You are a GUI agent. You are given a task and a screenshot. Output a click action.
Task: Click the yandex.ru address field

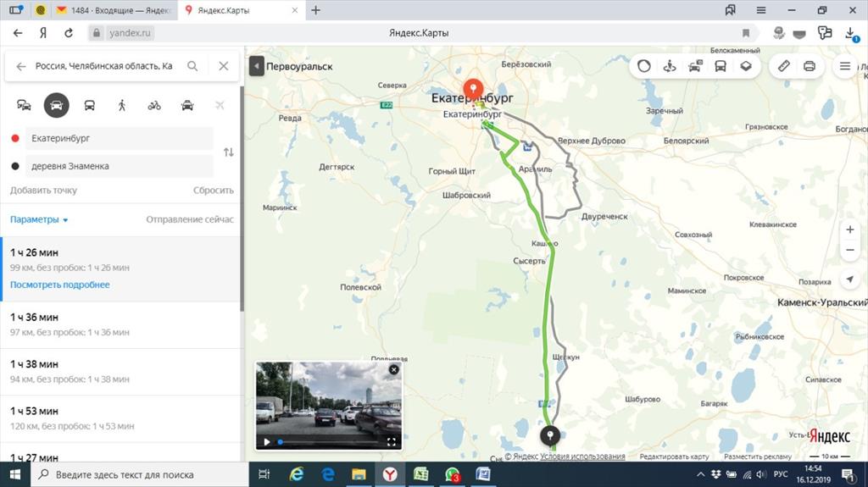130,33
